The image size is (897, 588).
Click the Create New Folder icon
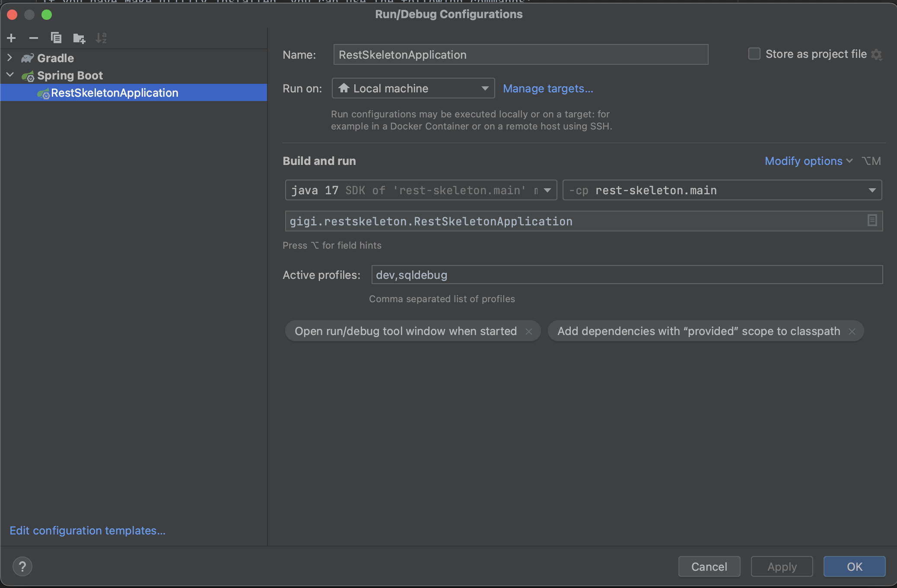[79, 38]
